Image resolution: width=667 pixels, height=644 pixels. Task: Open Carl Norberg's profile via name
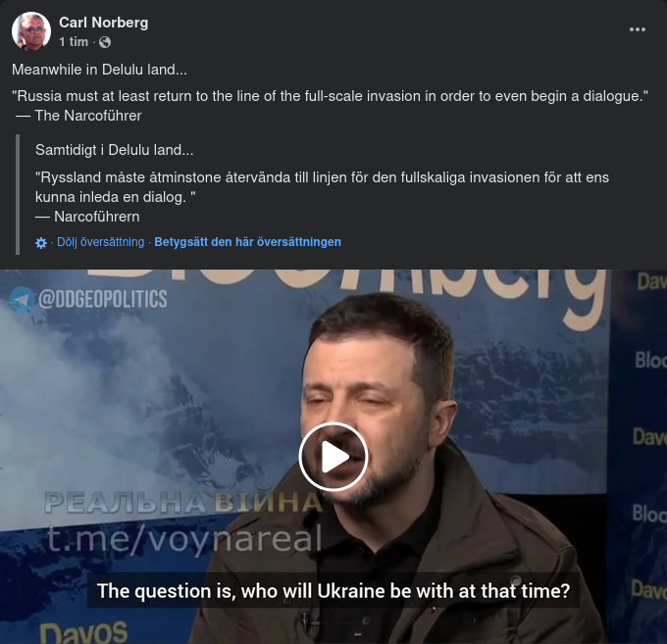[103, 23]
